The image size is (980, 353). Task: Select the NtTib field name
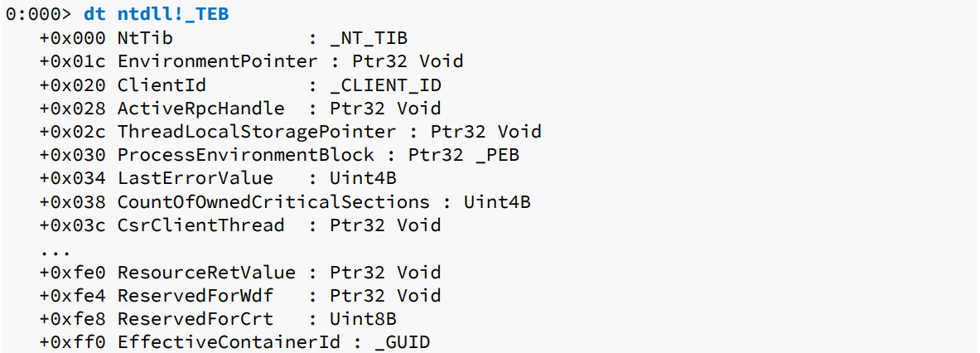pyautogui.click(x=145, y=38)
